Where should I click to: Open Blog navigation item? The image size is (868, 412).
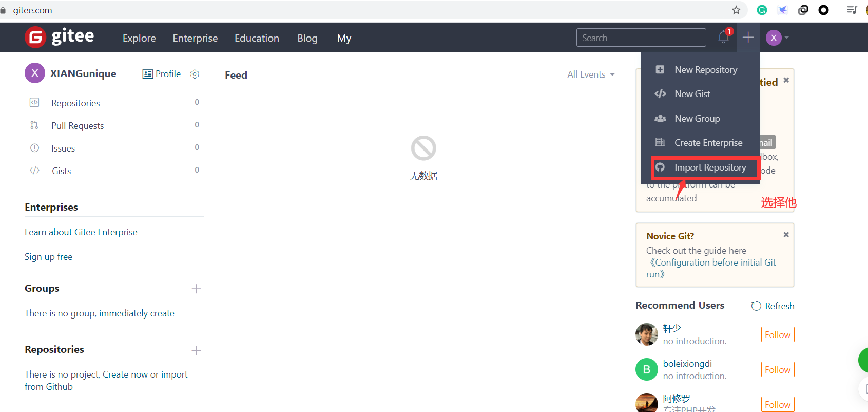307,38
